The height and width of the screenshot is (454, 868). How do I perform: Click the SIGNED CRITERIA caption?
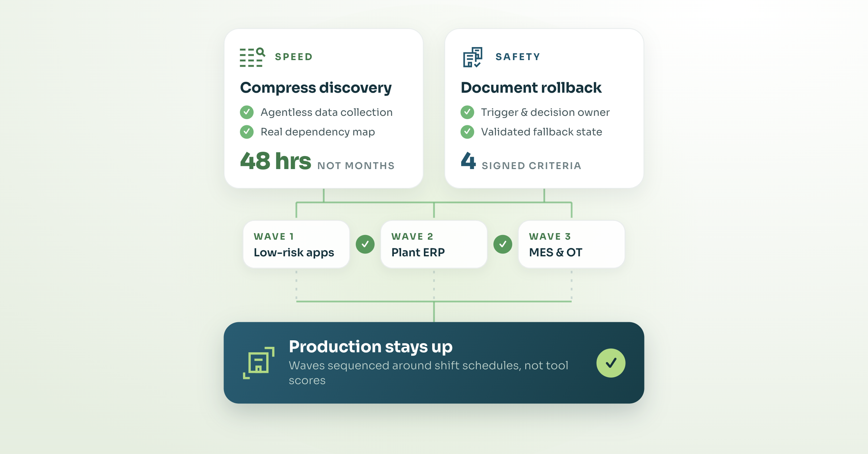[x=531, y=166]
